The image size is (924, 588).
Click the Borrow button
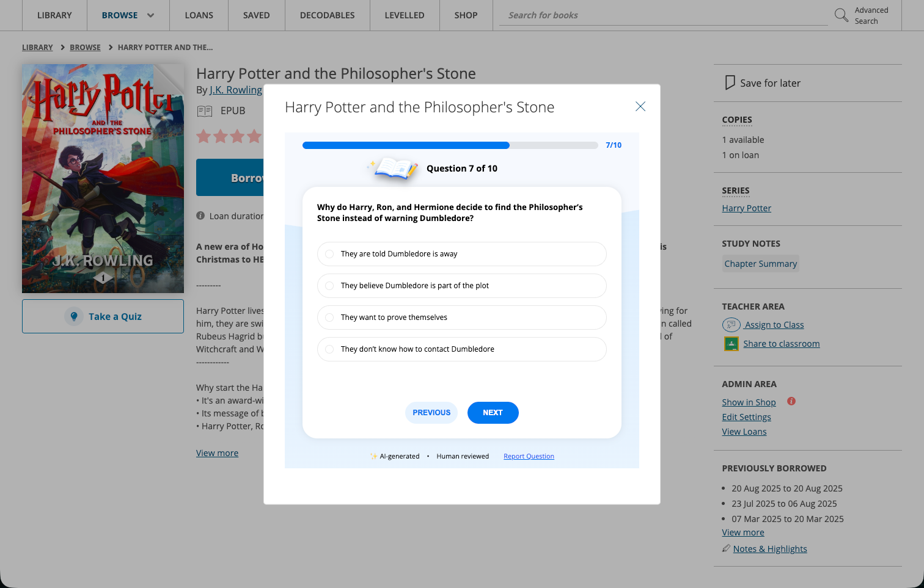[x=230, y=178]
